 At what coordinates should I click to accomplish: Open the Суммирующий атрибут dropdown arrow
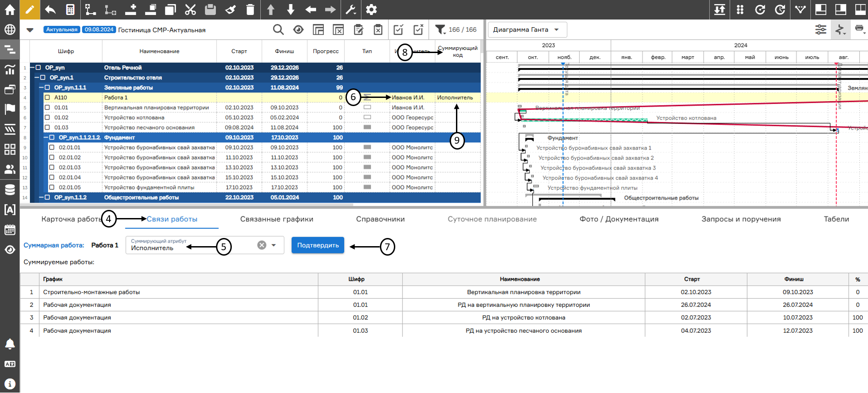pos(273,245)
